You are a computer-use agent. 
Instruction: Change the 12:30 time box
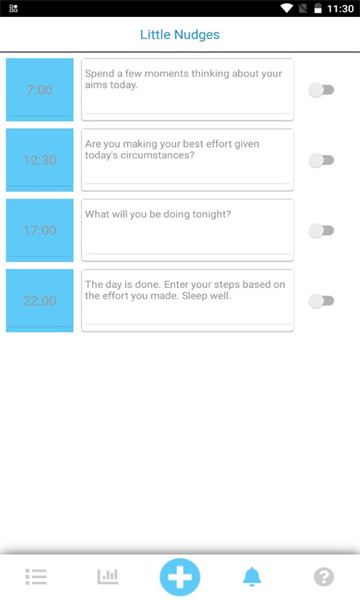coord(40,160)
